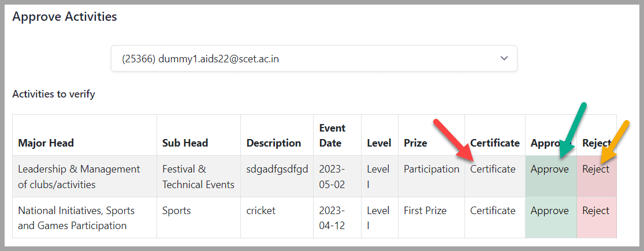Select the 2023-05-02 event date cell
This screenshot has width=644, height=251.
point(332,177)
